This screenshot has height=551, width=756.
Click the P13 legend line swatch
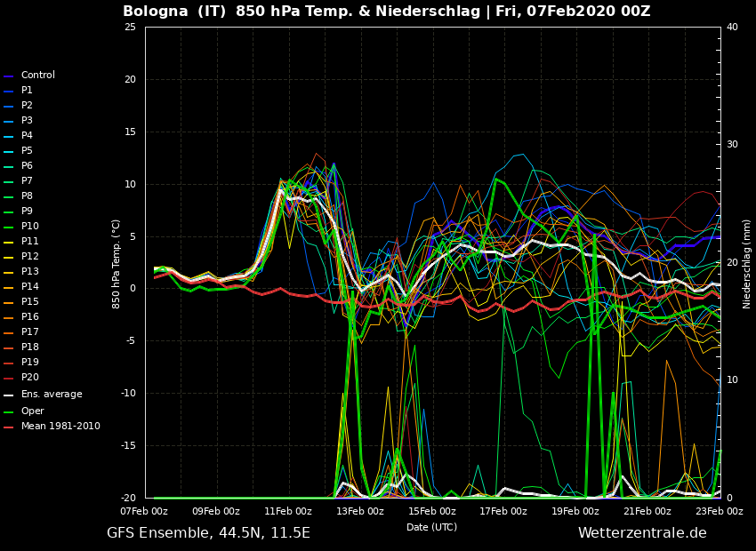pos(9,272)
